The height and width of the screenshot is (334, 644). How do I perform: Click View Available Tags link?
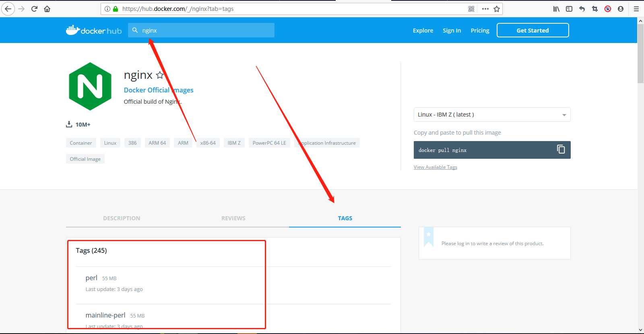click(x=436, y=167)
